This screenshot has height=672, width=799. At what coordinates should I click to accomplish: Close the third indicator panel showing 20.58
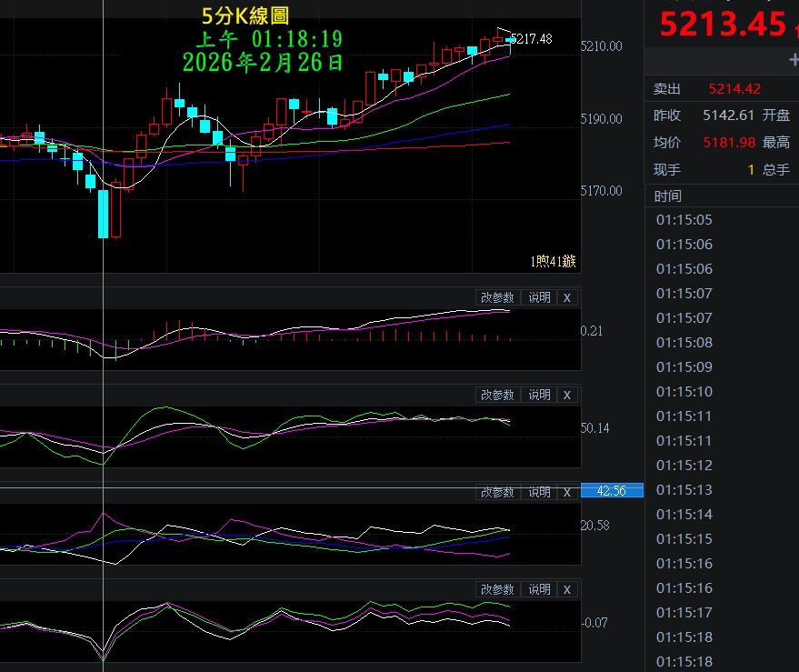pyautogui.click(x=567, y=492)
